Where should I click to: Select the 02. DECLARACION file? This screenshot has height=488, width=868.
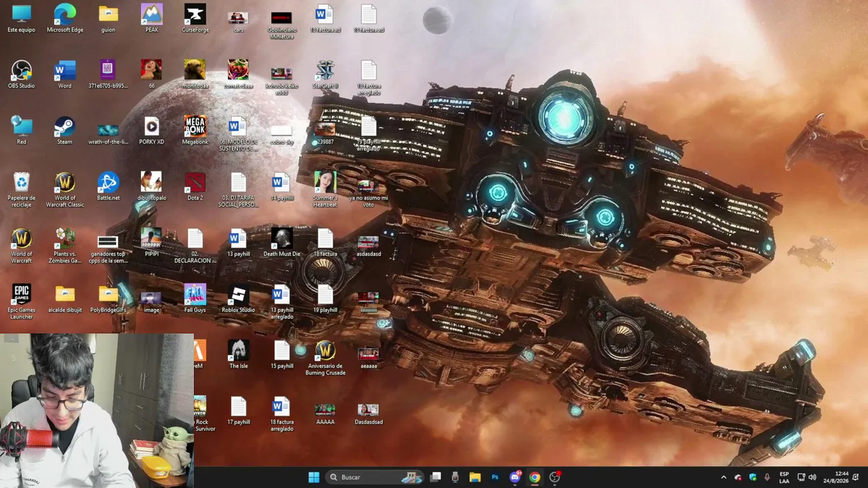point(195,246)
